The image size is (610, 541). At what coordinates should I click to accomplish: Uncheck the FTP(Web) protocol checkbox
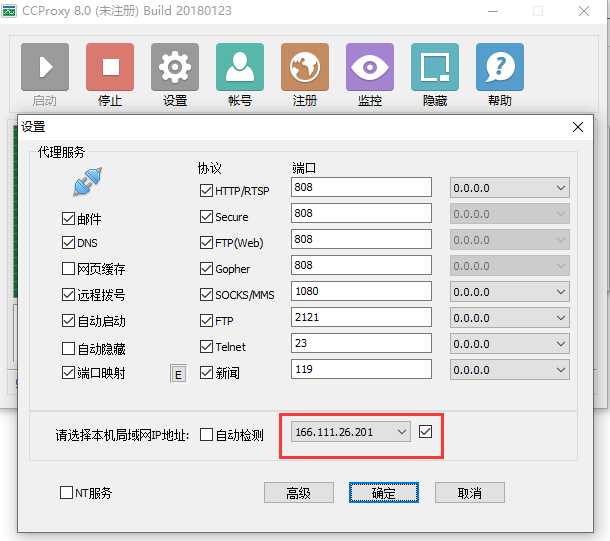pyautogui.click(x=206, y=242)
